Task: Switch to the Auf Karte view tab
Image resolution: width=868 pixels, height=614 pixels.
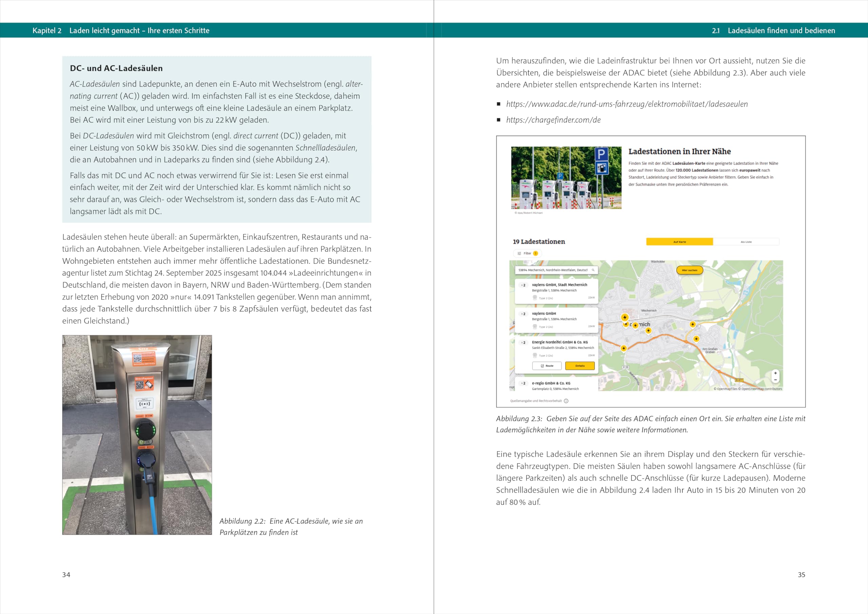Action: tap(679, 242)
